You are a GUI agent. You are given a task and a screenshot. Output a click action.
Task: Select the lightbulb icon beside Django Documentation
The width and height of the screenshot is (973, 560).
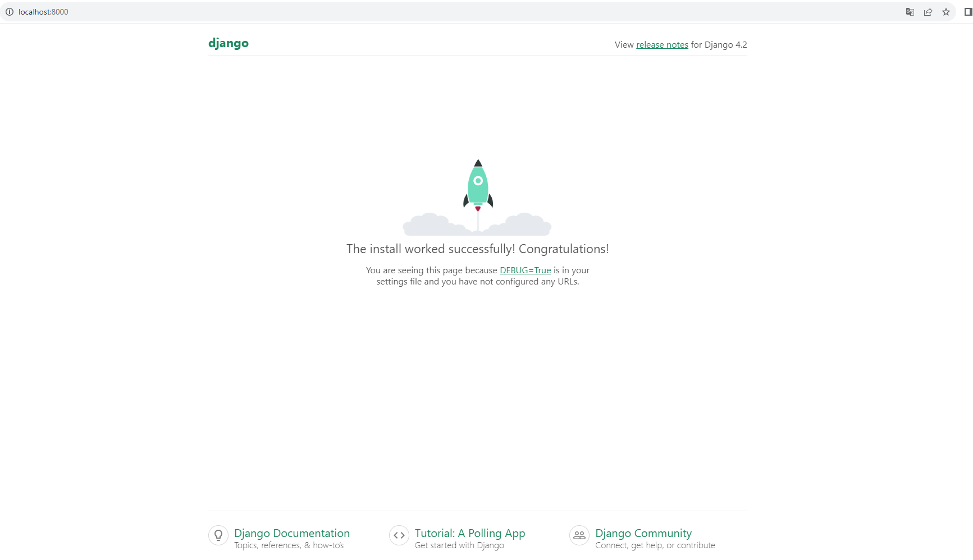pos(218,535)
